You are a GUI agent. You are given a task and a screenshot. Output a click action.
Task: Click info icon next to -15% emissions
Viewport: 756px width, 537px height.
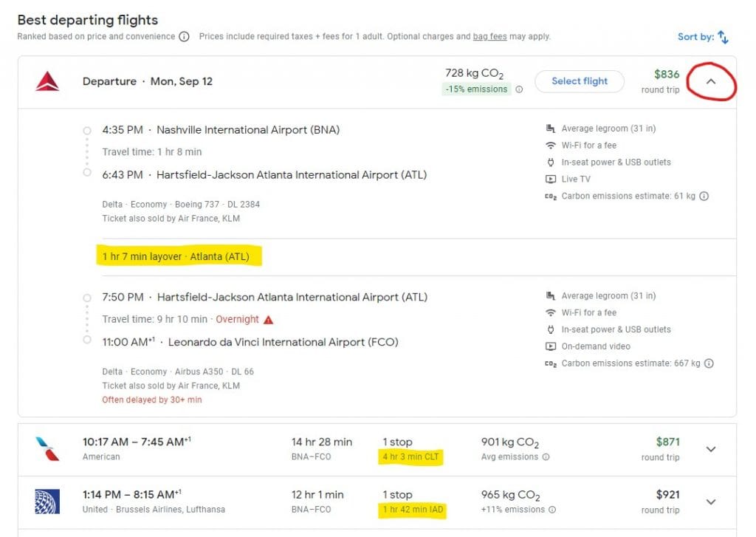[x=519, y=89]
